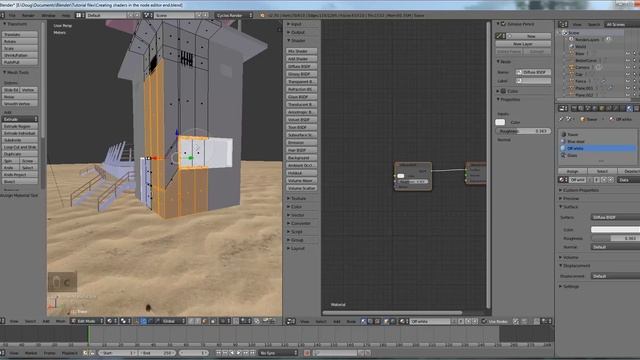Click the Material tab icon in properties header

click(x=629, y=109)
